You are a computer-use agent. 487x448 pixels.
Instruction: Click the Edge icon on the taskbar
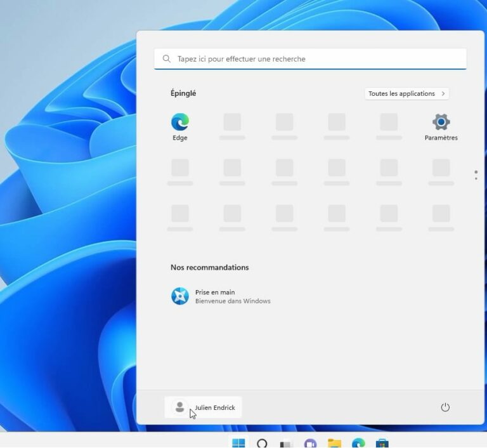(358, 443)
